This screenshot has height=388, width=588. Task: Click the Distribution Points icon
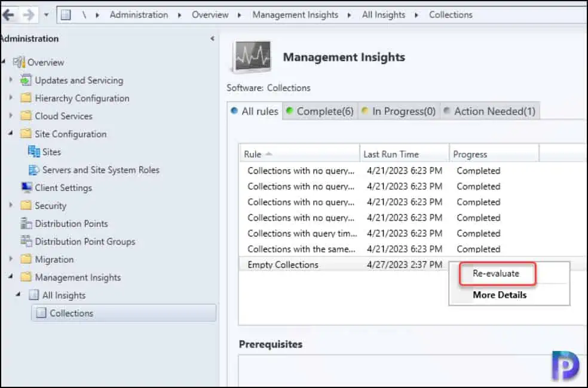26,223
